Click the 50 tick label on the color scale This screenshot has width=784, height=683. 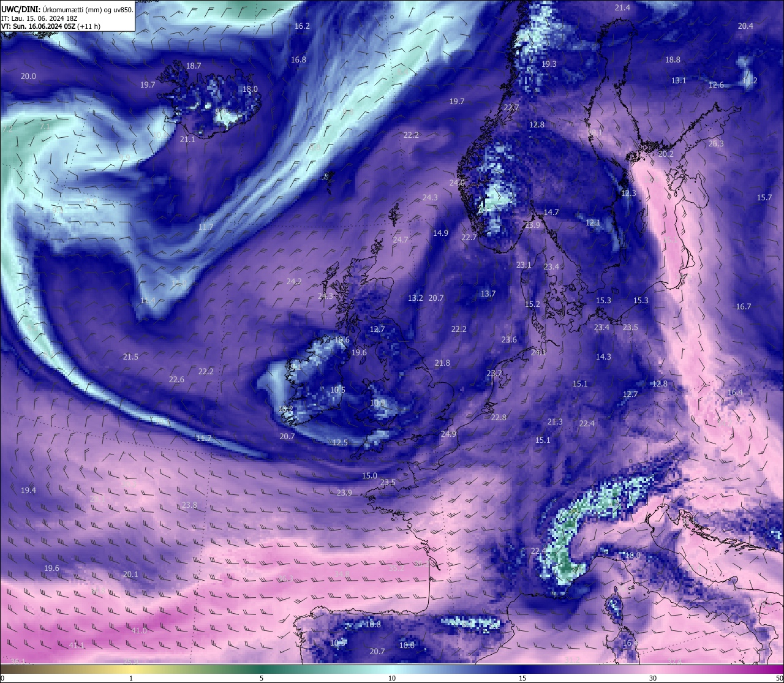tap(780, 678)
